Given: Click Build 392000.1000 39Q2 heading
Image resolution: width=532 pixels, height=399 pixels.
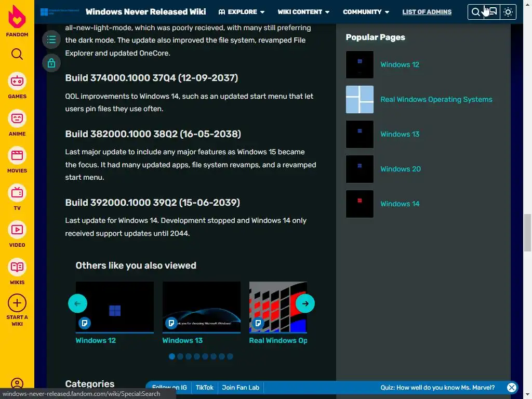Looking at the screenshot, I should coord(152,203).
